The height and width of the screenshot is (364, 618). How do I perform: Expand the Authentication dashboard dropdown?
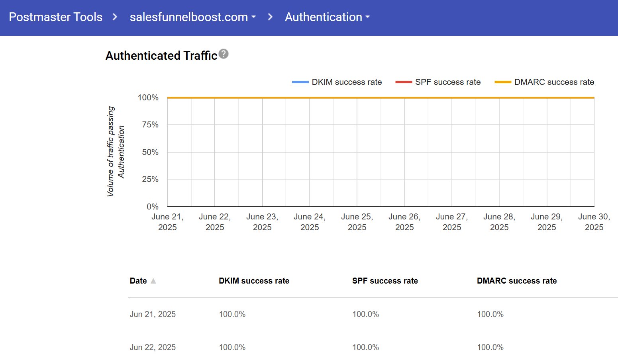click(x=327, y=17)
